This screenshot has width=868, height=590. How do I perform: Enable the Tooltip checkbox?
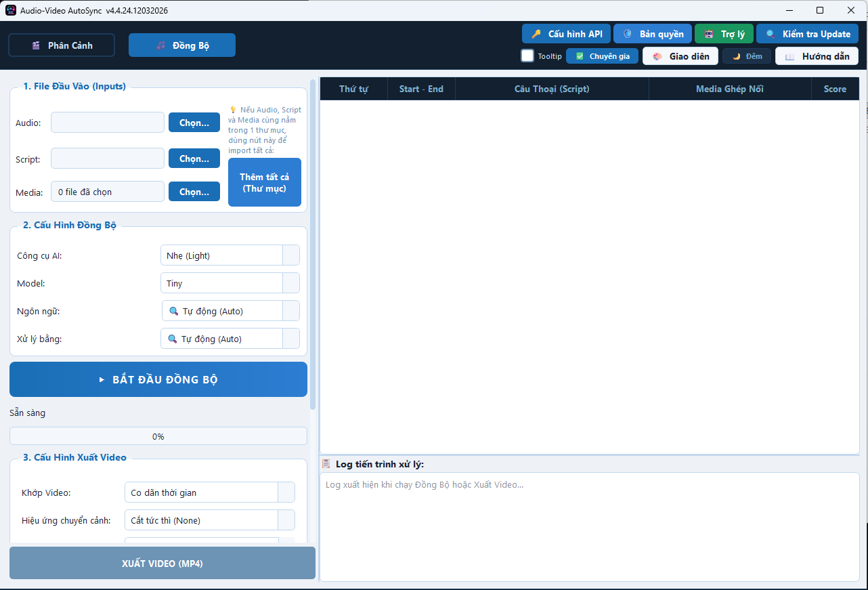point(527,56)
